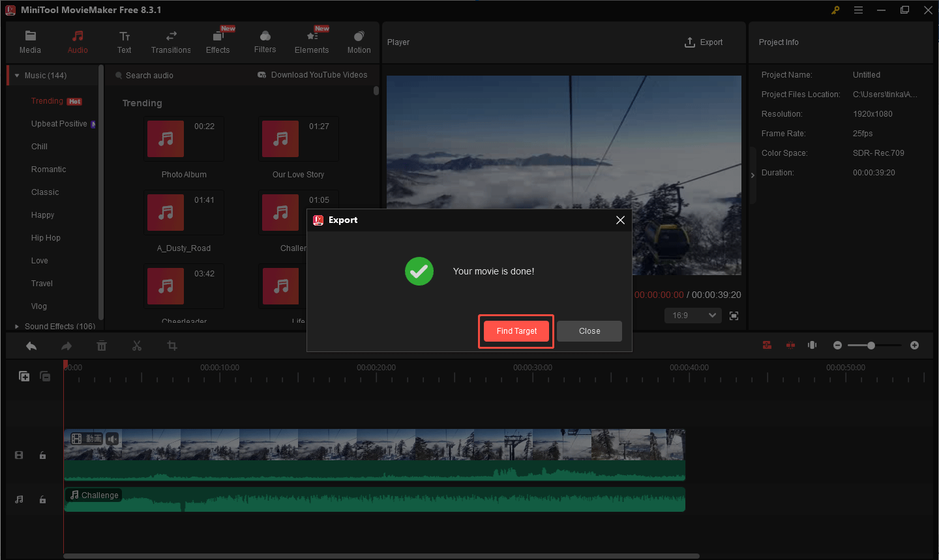Collapse the Music (144) category
The height and width of the screenshot is (560, 939).
(17, 76)
